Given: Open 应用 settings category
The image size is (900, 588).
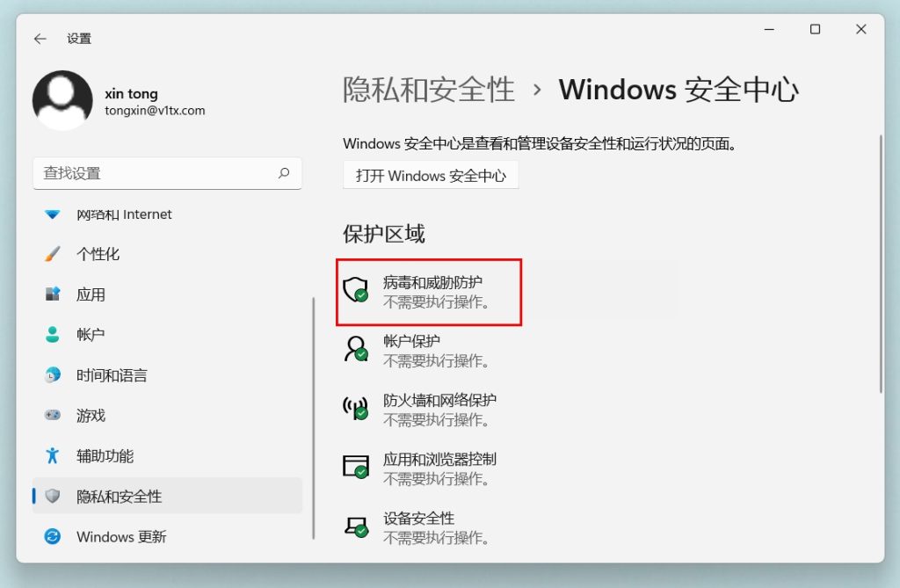Looking at the screenshot, I should tap(167, 294).
